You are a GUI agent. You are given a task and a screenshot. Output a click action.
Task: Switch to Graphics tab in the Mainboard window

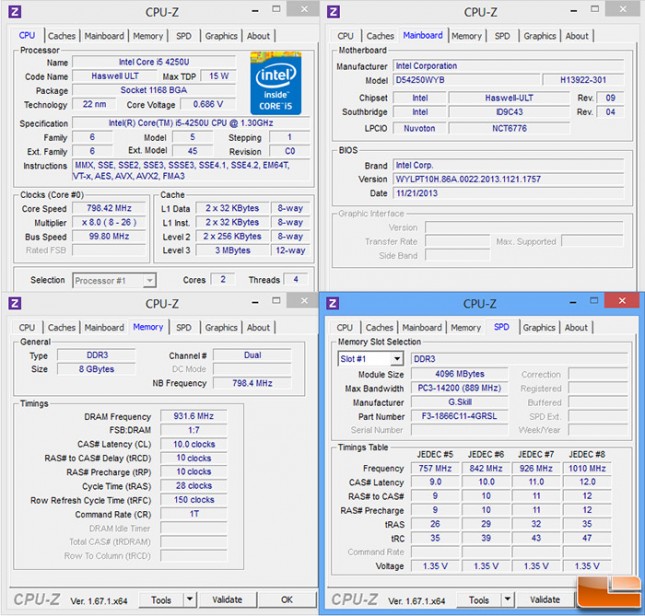click(540, 36)
